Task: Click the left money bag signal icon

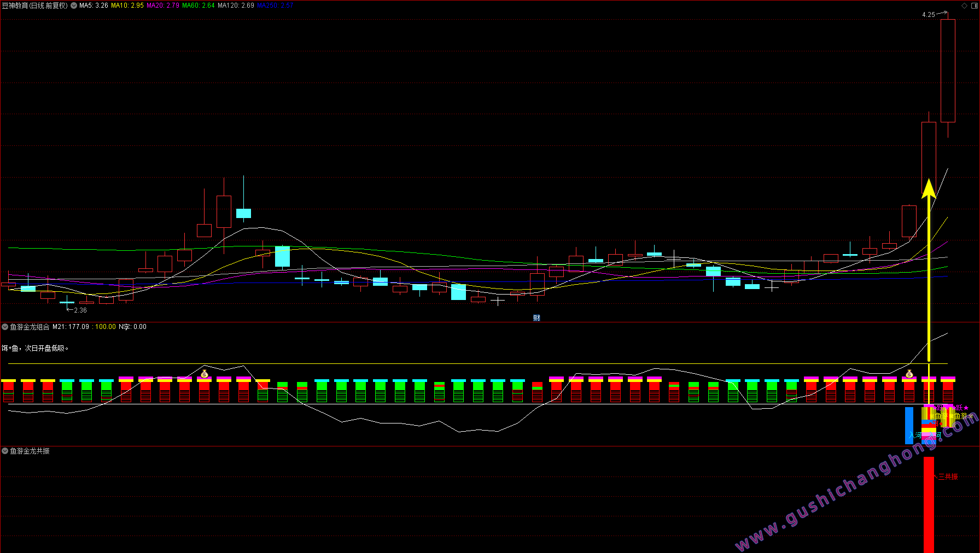Action: pyautogui.click(x=205, y=374)
